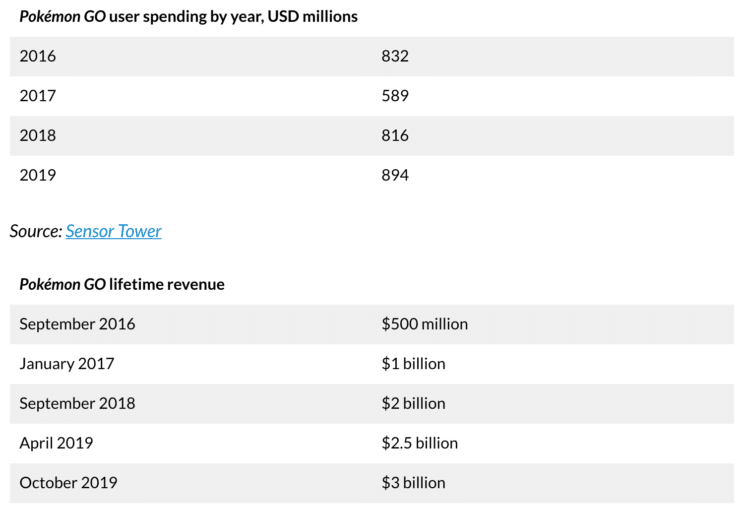Viewport: 741px width, 514px height.
Task: Click the April 2019 date cell
Action: (56, 442)
